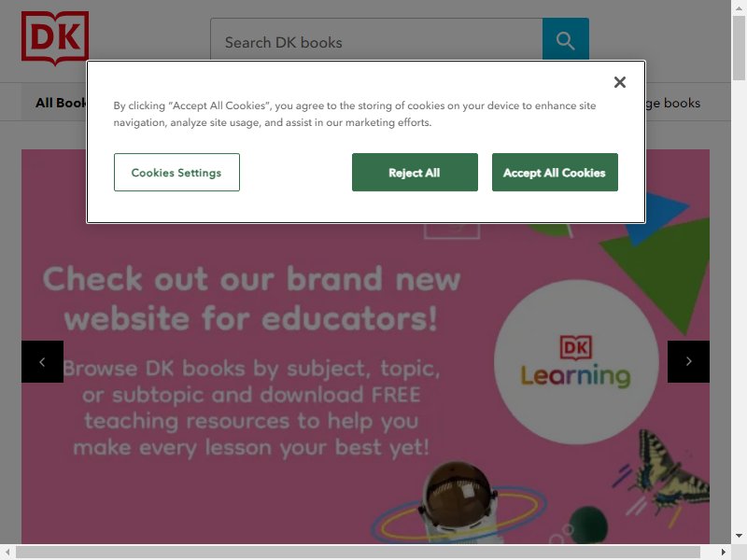Show the previous carousel slide

click(42, 361)
